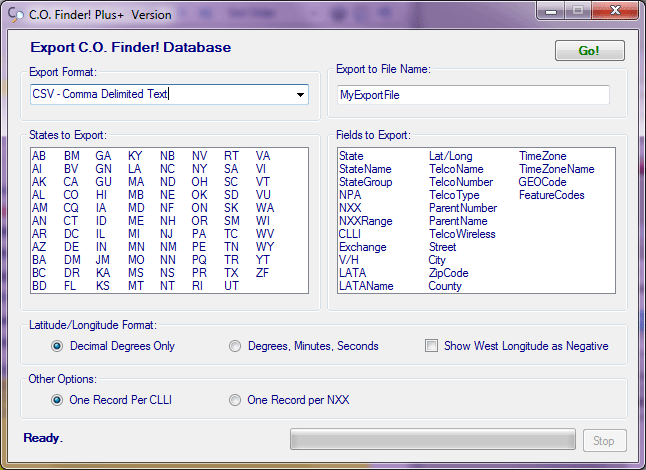Screen dimensions: 646x470
Task: Open the Export Format dropdown arrow
Action: click(300, 95)
